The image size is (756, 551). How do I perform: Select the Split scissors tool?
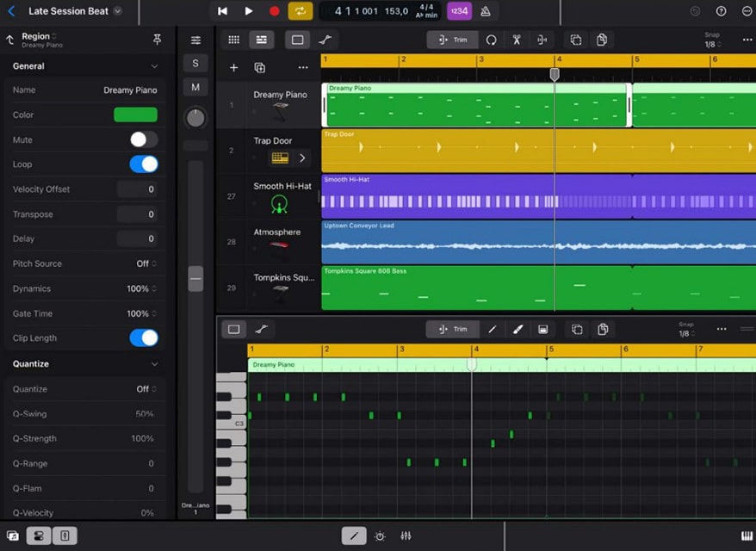point(517,40)
